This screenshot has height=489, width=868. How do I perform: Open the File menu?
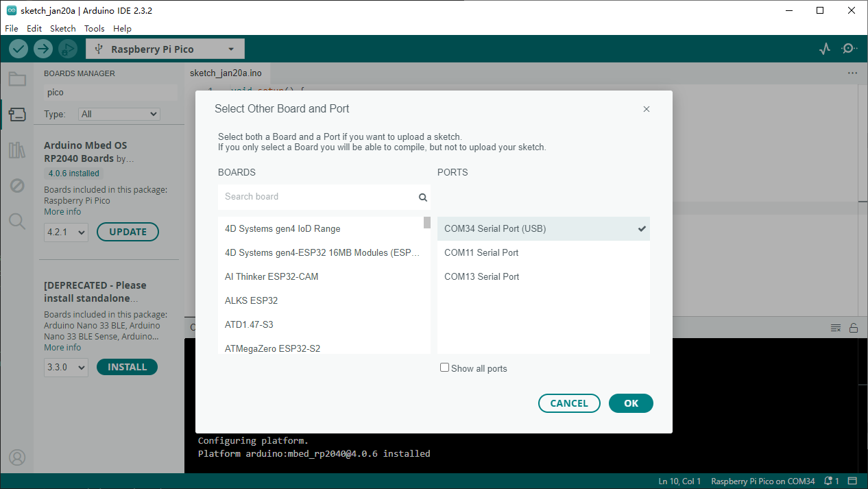point(12,29)
